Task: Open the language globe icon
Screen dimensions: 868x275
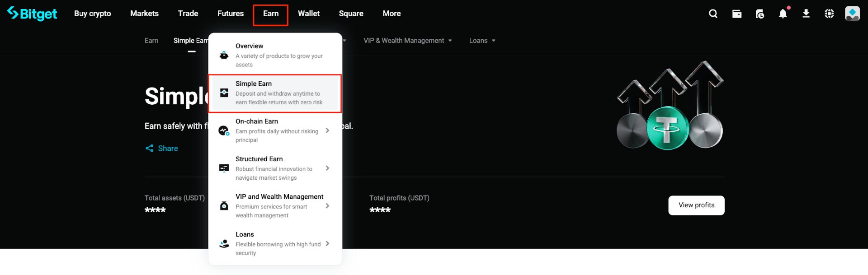Action: 829,14
